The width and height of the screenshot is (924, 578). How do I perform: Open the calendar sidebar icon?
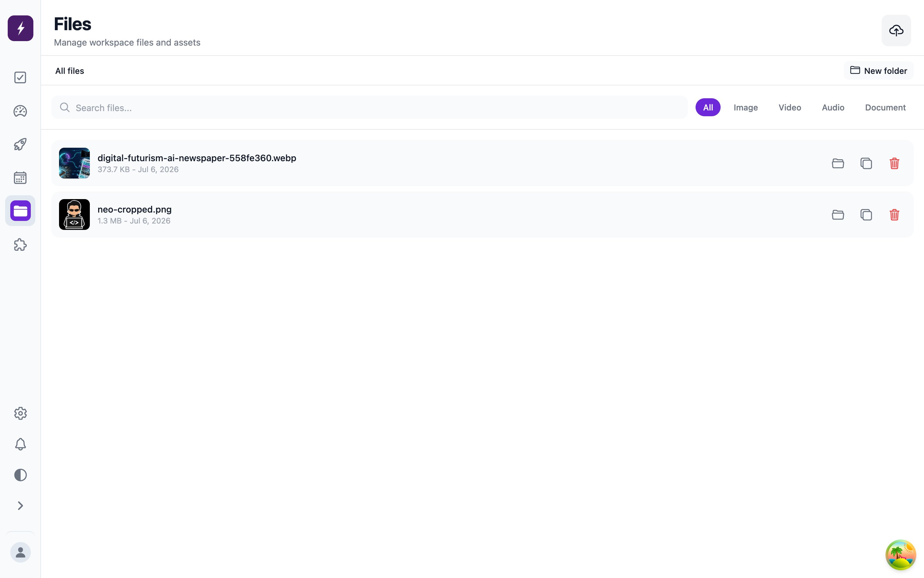[x=20, y=178]
